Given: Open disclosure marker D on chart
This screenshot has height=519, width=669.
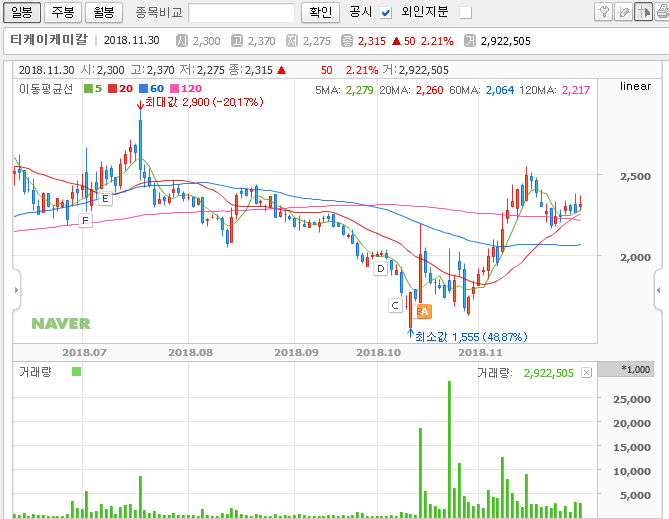Looking at the screenshot, I should [381, 269].
